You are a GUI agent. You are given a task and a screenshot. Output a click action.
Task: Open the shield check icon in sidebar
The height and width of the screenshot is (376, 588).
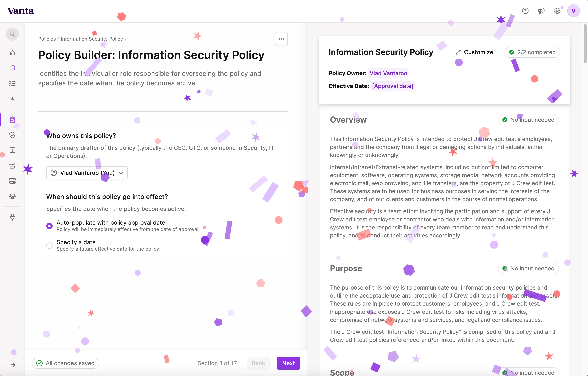click(12, 135)
